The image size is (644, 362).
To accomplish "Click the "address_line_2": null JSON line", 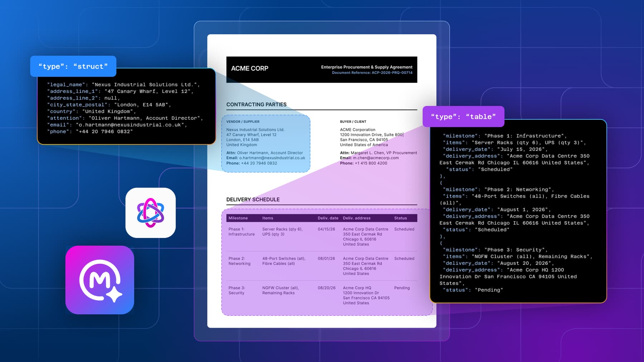I will tap(83, 98).
